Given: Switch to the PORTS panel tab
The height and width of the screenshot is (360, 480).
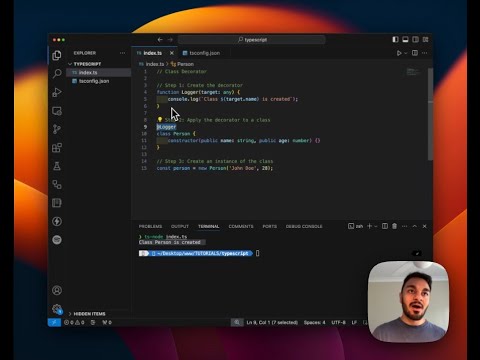Looking at the screenshot, I should pos(270,226).
